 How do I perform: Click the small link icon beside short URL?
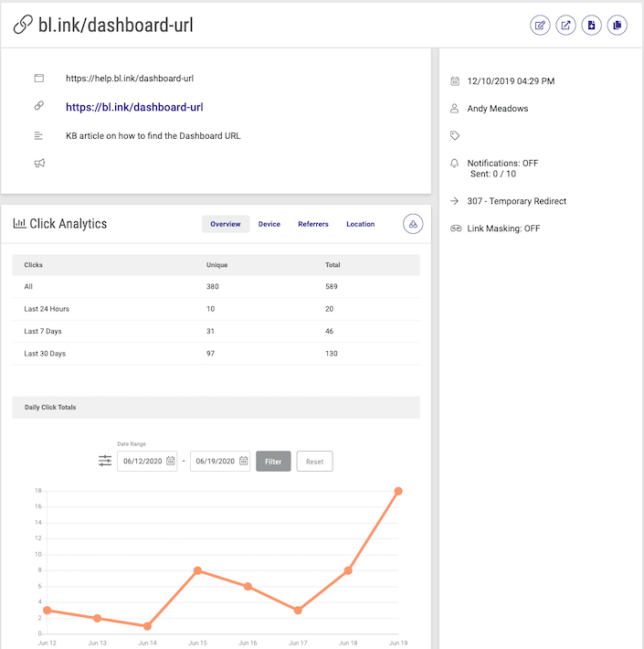click(x=39, y=105)
